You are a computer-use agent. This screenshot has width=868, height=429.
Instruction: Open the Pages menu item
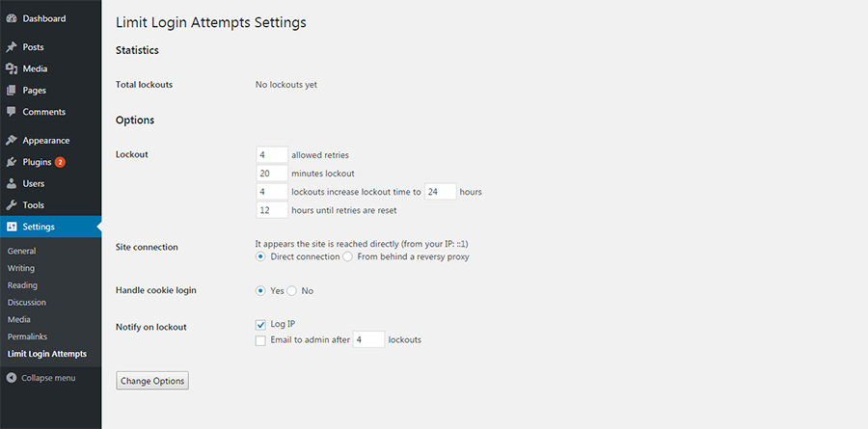pyautogui.click(x=50, y=91)
